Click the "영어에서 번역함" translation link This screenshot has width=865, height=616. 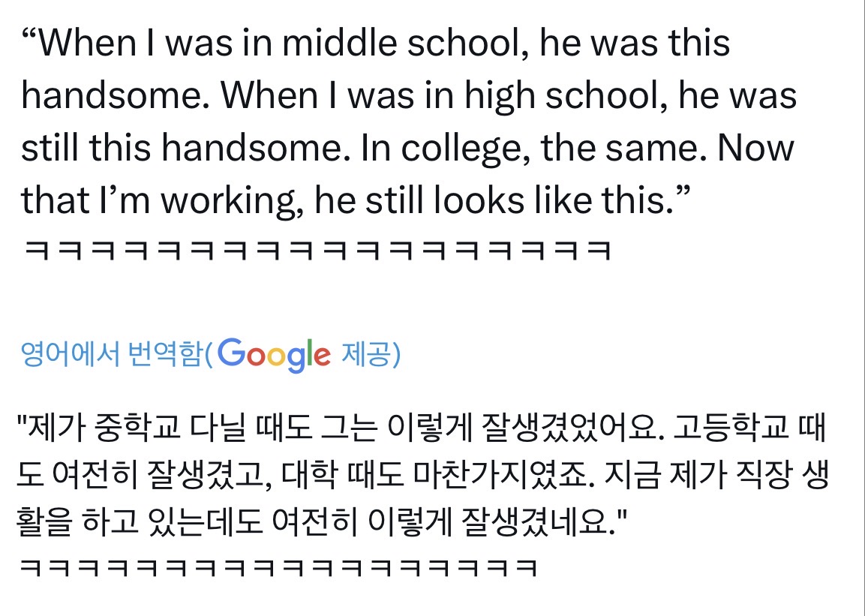coord(112,354)
